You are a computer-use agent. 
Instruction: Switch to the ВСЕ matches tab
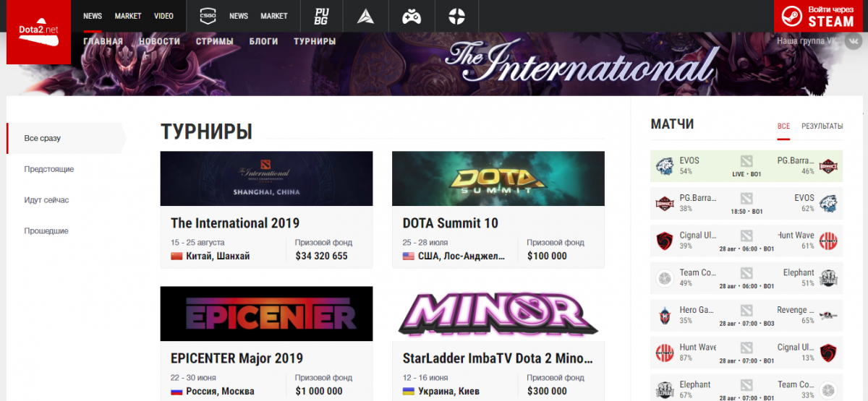(783, 126)
